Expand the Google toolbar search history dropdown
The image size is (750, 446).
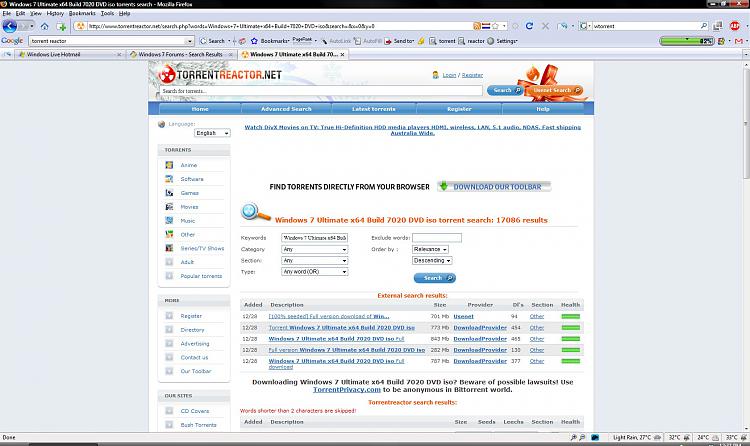[189, 41]
